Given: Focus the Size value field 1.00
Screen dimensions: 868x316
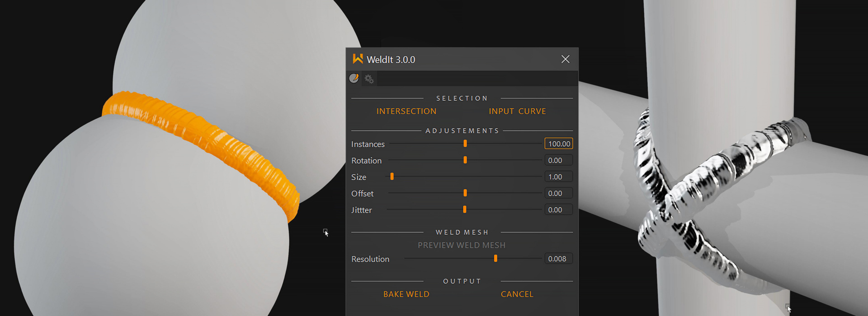Looking at the screenshot, I should (559, 177).
